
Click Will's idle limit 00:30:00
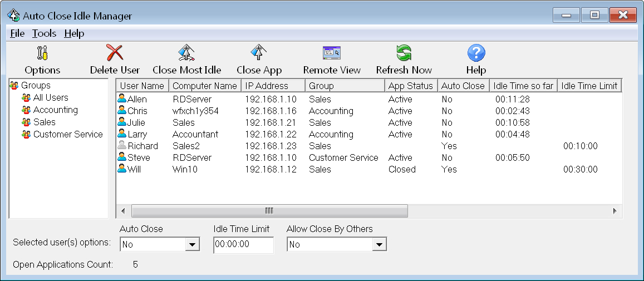pyautogui.click(x=581, y=169)
